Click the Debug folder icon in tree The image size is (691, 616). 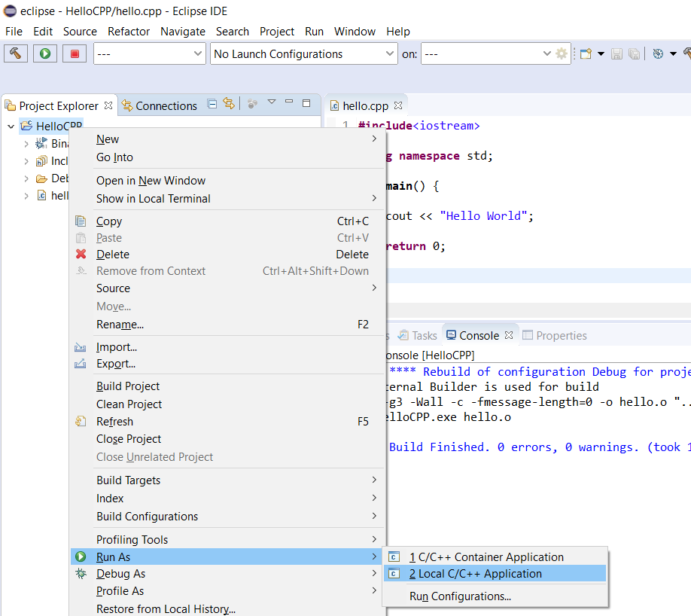41,178
